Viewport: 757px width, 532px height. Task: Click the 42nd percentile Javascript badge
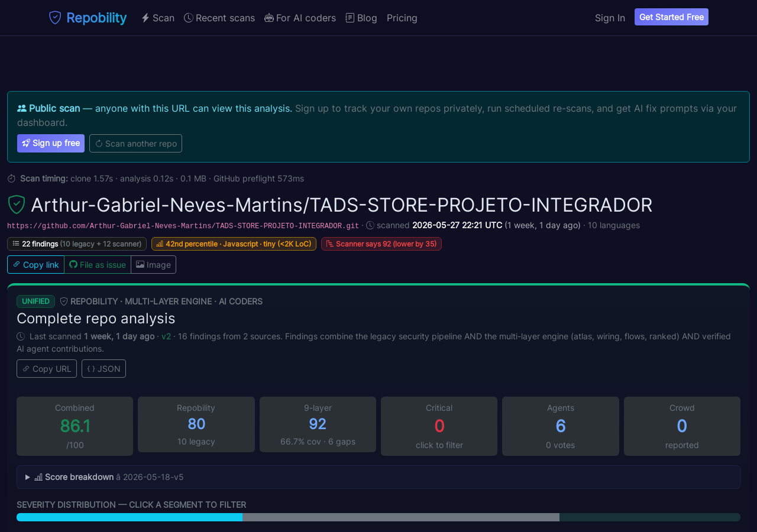[x=234, y=244]
